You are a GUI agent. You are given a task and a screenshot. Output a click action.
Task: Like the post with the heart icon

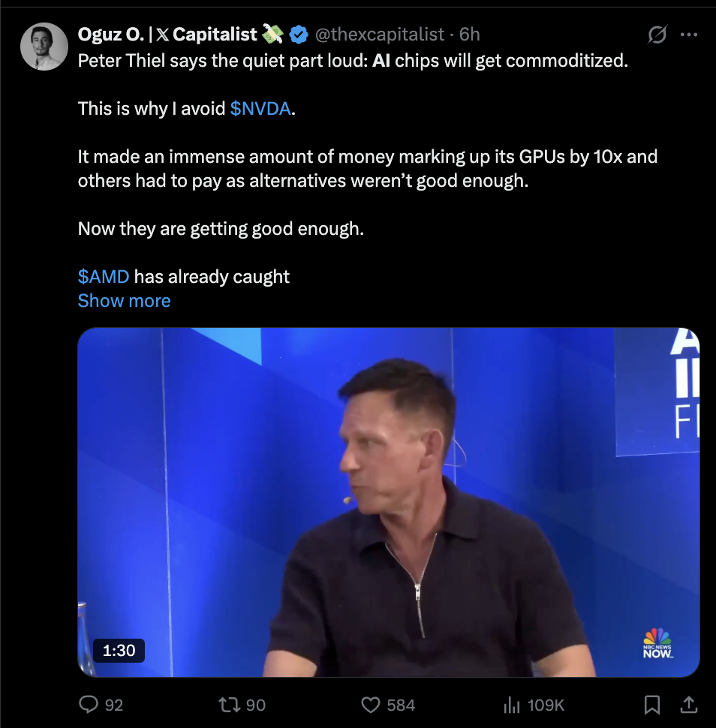(x=371, y=705)
